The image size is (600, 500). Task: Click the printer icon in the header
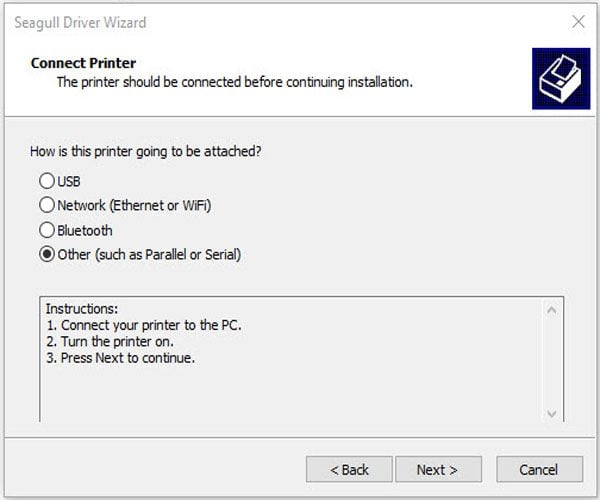560,79
